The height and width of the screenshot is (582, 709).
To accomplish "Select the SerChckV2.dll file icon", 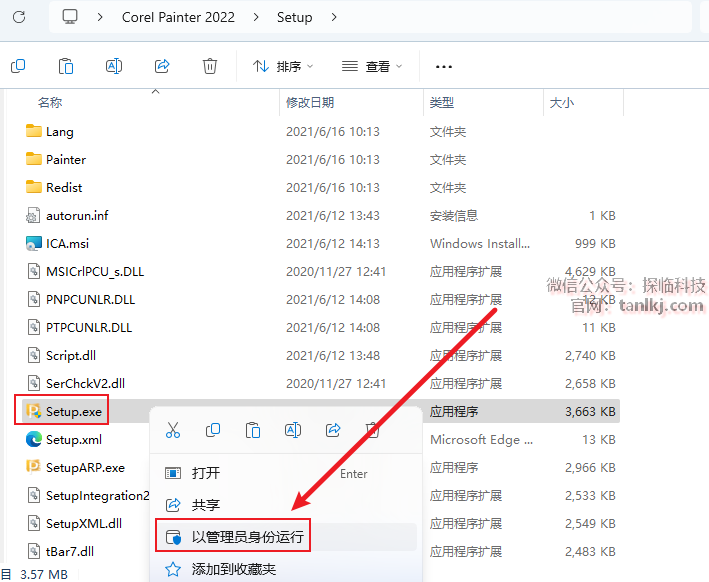I will (34, 383).
